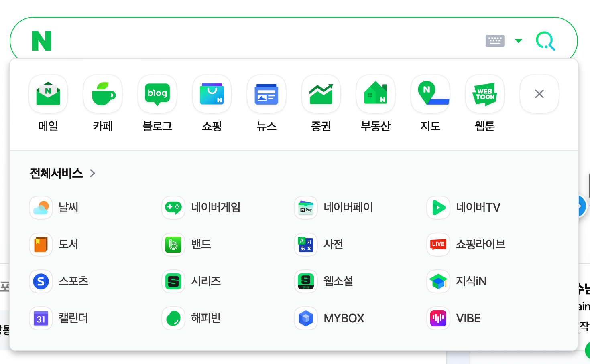Click the 카페 label under cafe icon
Viewport: 590px width, 364px height.
coord(103,126)
